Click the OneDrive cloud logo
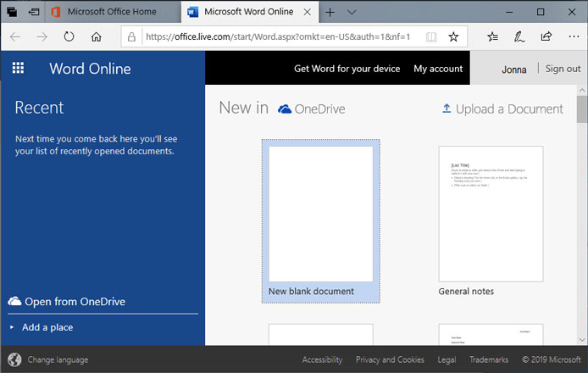 (x=285, y=109)
